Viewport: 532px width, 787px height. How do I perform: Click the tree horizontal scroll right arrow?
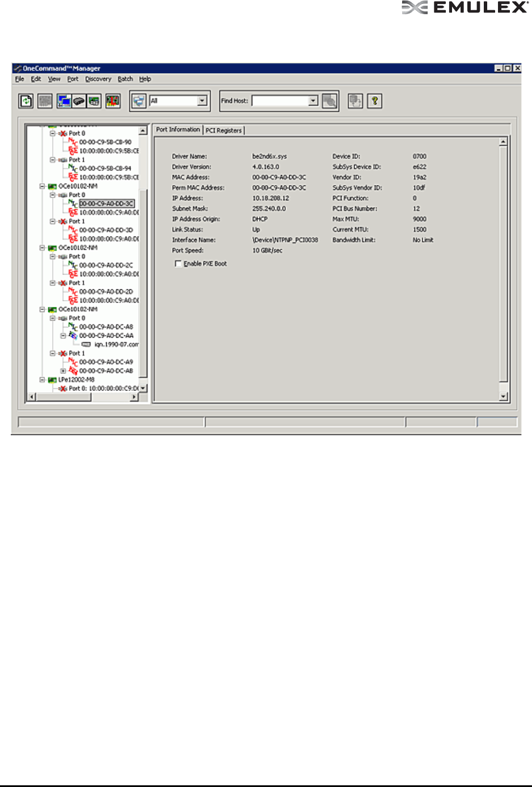[x=134, y=397]
